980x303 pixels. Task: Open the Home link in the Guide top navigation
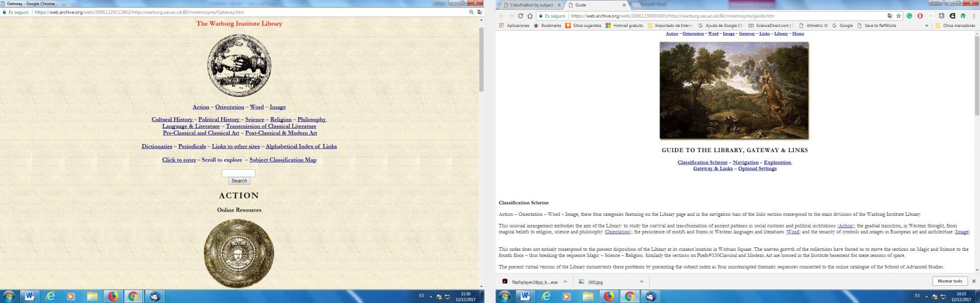pyautogui.click(x=798, y=34)
